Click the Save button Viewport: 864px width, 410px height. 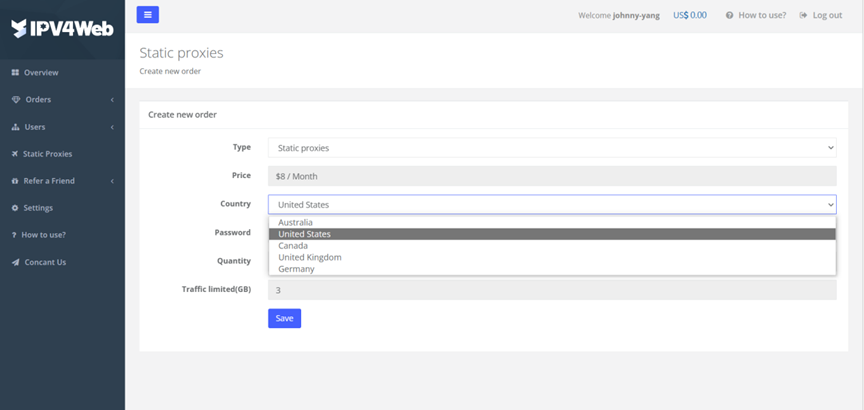click(284, 319)
